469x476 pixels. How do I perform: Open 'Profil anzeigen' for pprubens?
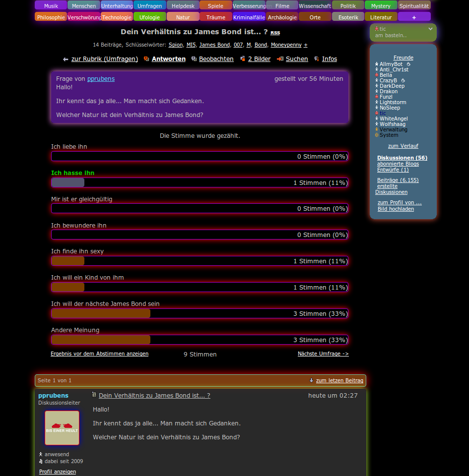click(x=58, y=472)
